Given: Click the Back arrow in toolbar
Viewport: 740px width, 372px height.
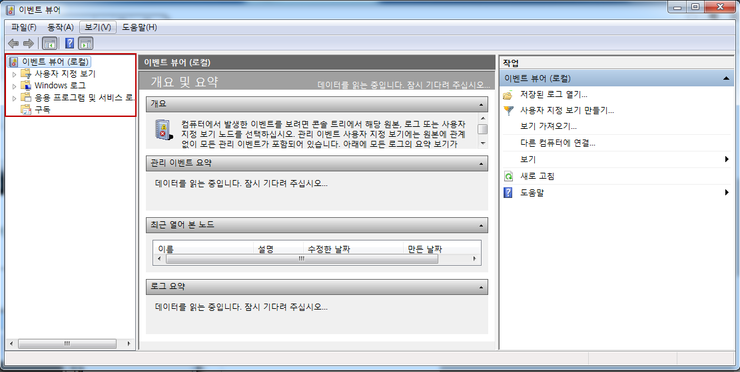Looking at the screenshot, I should pos(13,44).
